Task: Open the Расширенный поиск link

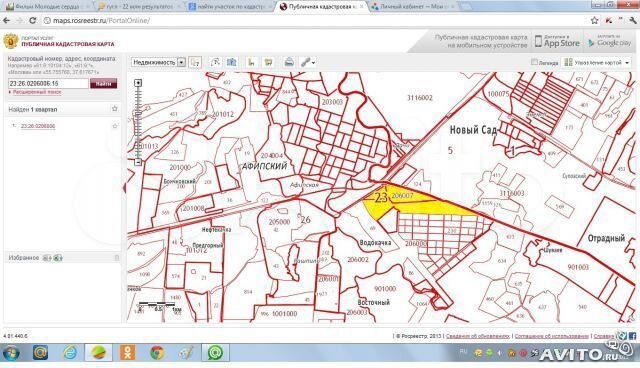Action: pyautogui.click(x=37, y=92)
